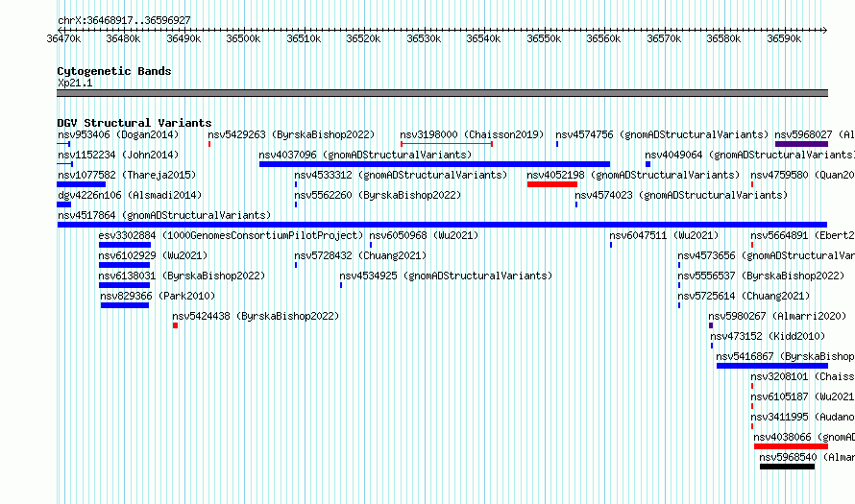This screenshot has height=504, width=855.
Task: Click the red square under nsv5424438
Action: tap(175, 325)
